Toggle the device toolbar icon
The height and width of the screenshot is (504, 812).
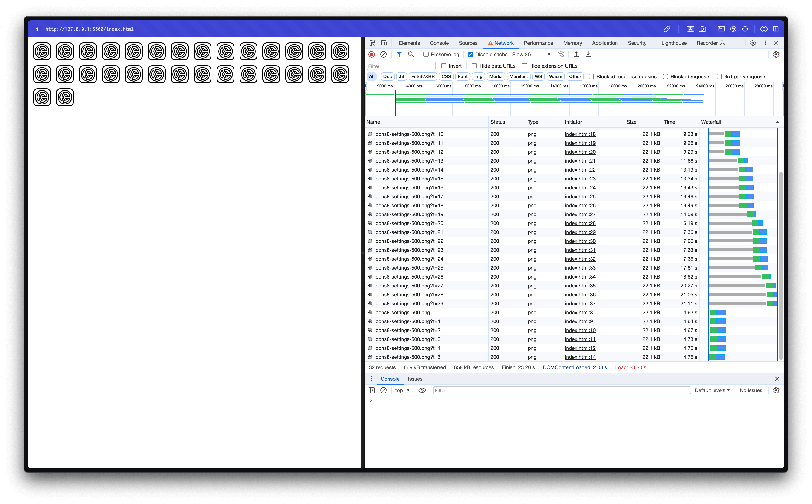click(x=384, y=43)
